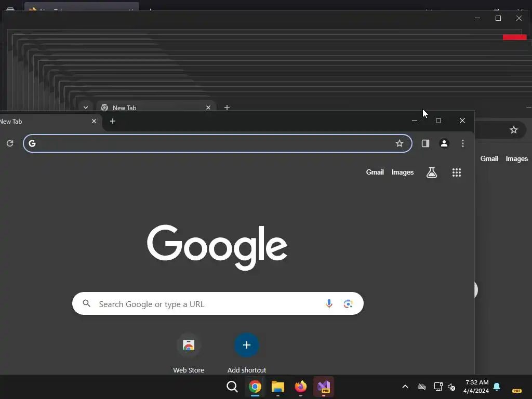
Task: Open Search Labs flask icon
Action: [x=432, y=172]
